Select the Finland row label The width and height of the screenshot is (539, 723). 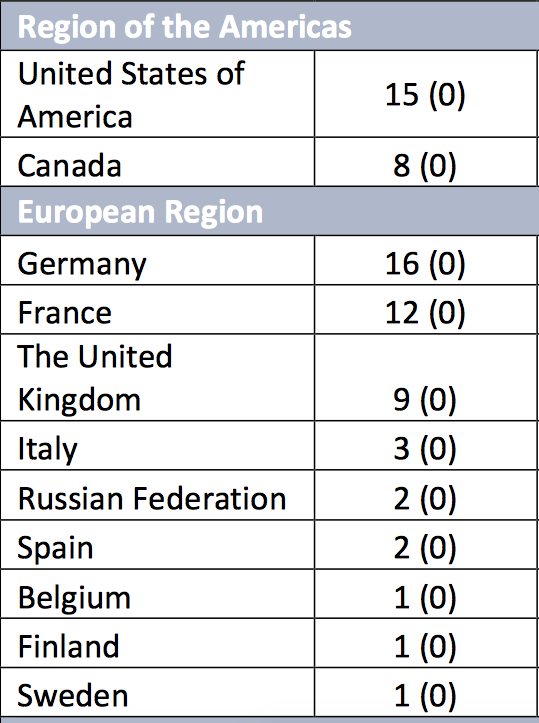point(157,643)
